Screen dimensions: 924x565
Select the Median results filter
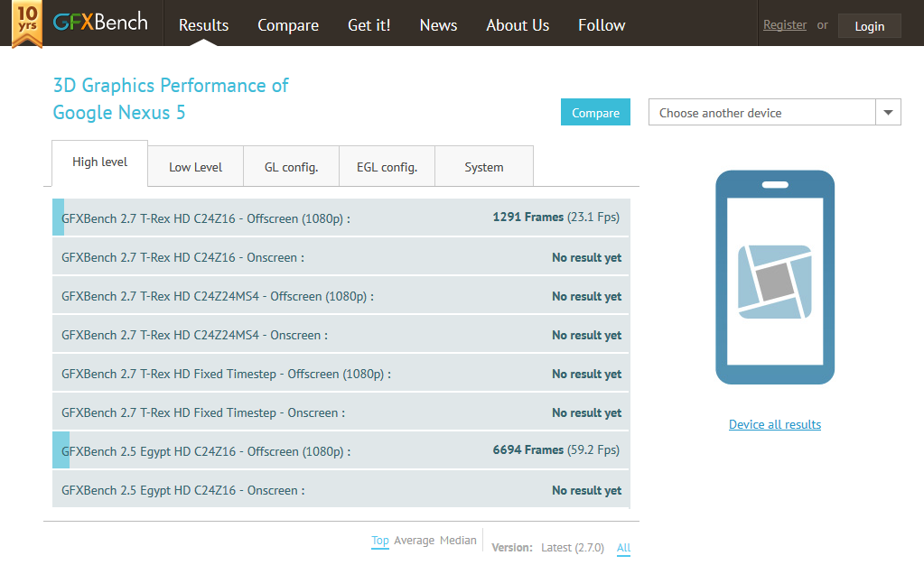coord(458,541)
